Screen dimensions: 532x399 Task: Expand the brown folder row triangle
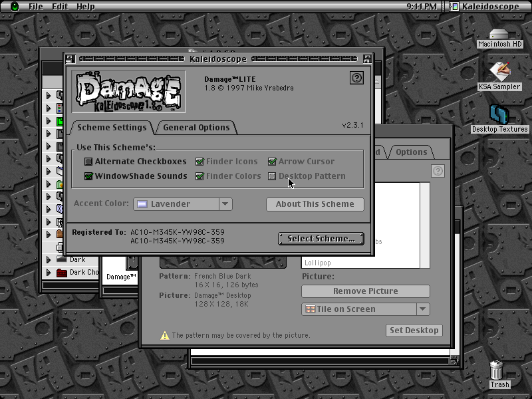click(49, 234)
